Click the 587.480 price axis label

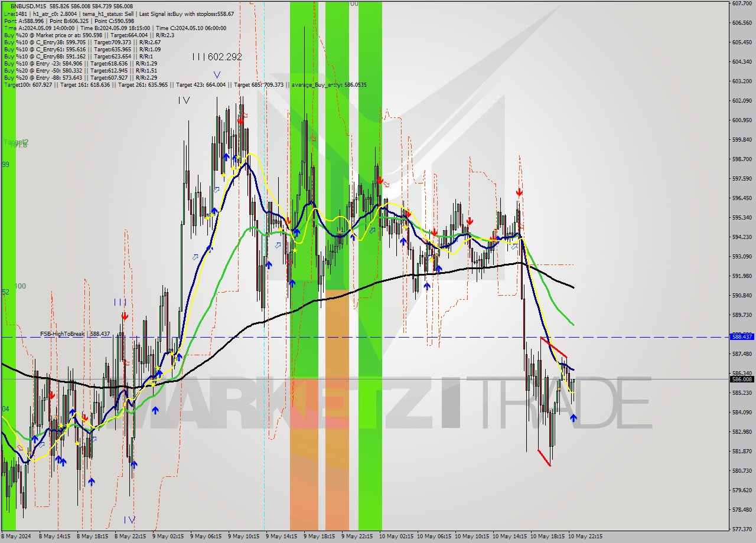(742, 354)
